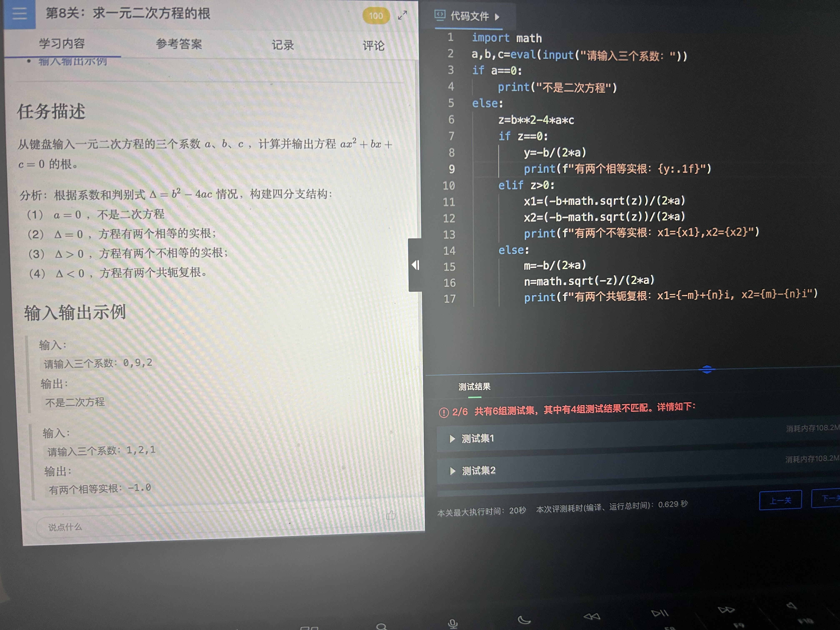Collapse left panel with arrow handle

(415, 265)
